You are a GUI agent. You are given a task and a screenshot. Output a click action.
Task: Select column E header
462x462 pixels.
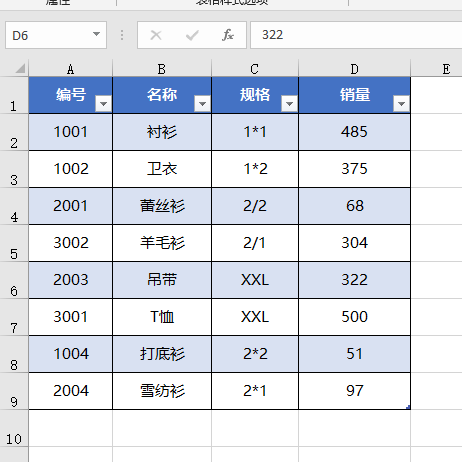click(x=437, y=69)
